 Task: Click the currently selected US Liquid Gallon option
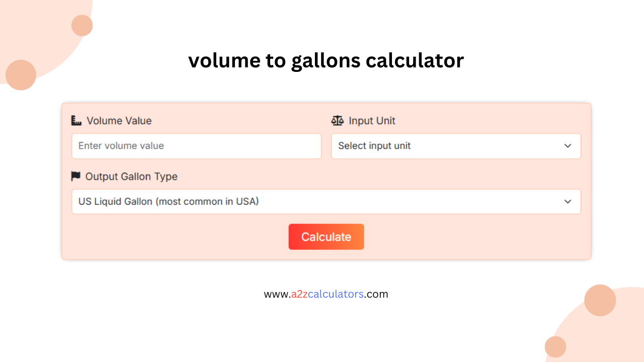tap(169, 201)
